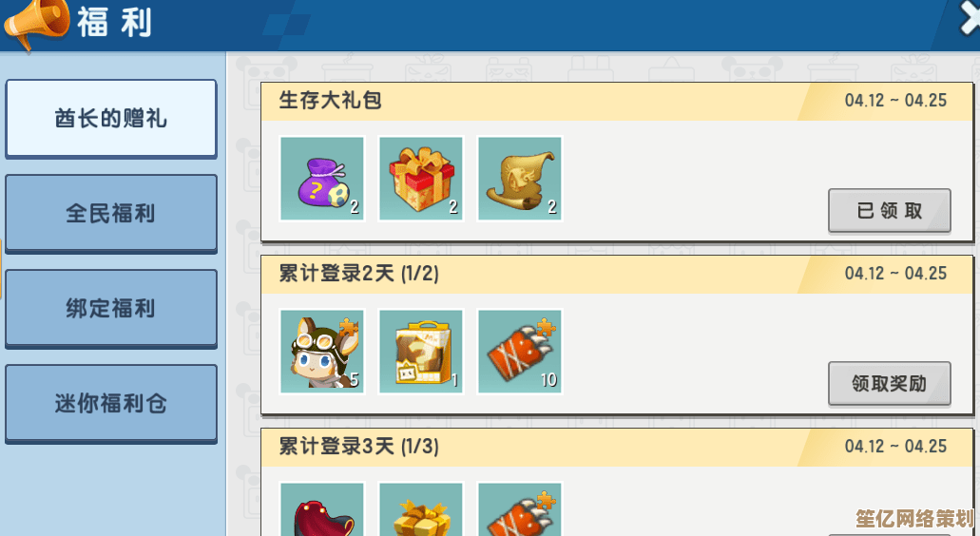Click the purple mystery bag reward icon
Image resolution: width=980 pixels, height=536 pixels.
pyautogui.click(x=322, y=179)
